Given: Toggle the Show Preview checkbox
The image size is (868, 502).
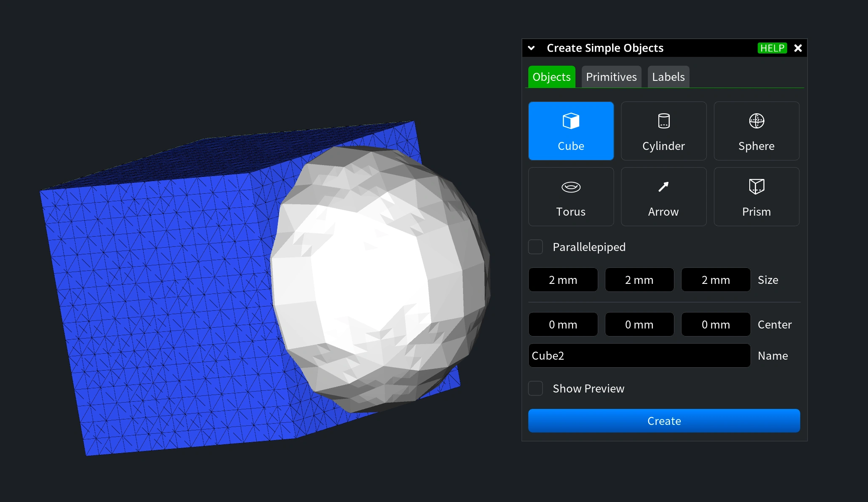Looking at the screenshot, I should tap(535, 388).
